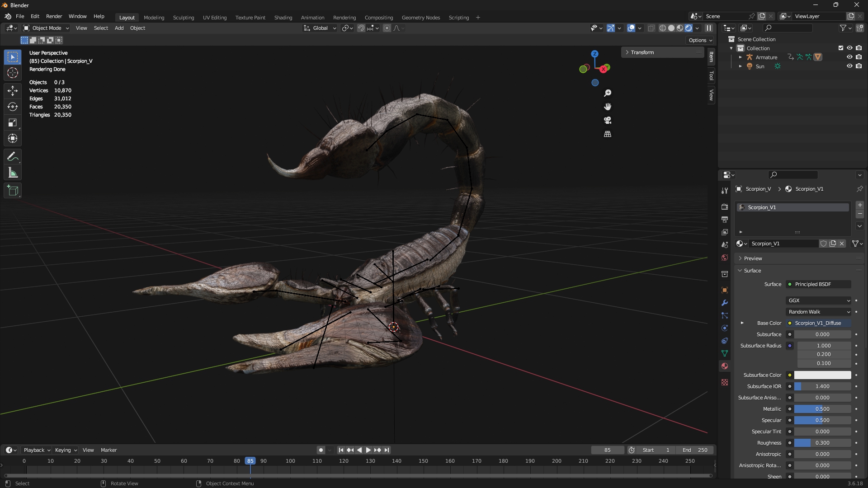Select the Move tool in toolbar

[x=13, y=90]
